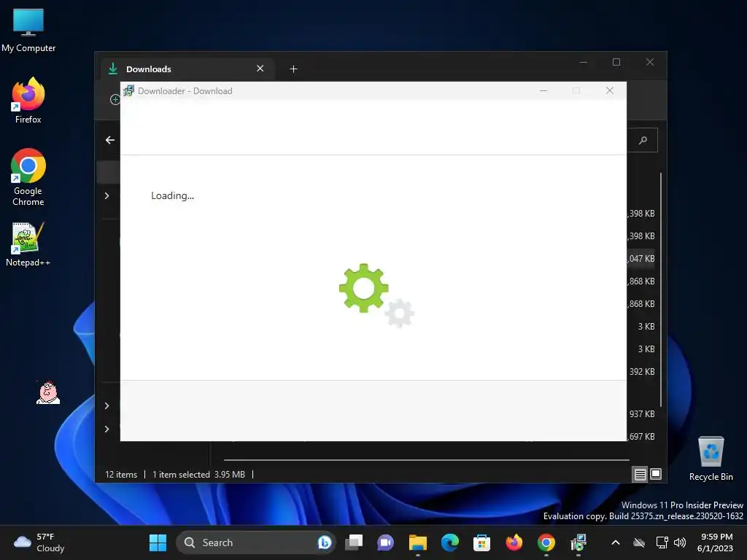Open Bing chat icon in search box
Screen dimensions: 747x560
pyautogui.click(x=325, y=542)
